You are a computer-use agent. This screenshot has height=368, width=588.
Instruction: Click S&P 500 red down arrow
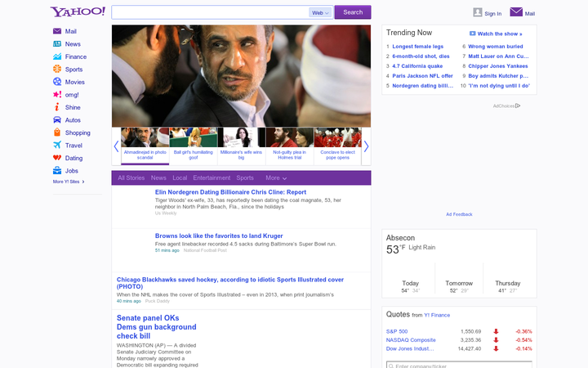click(496, 331)
